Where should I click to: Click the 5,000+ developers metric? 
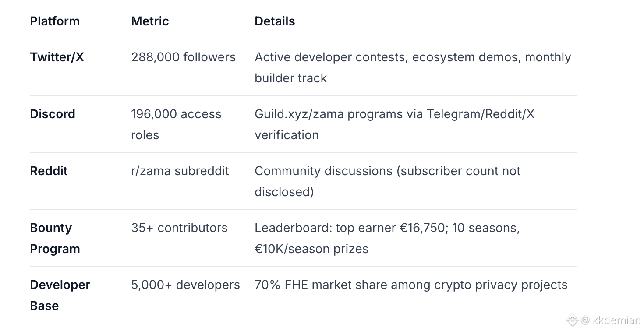click(x=185, y=285)
